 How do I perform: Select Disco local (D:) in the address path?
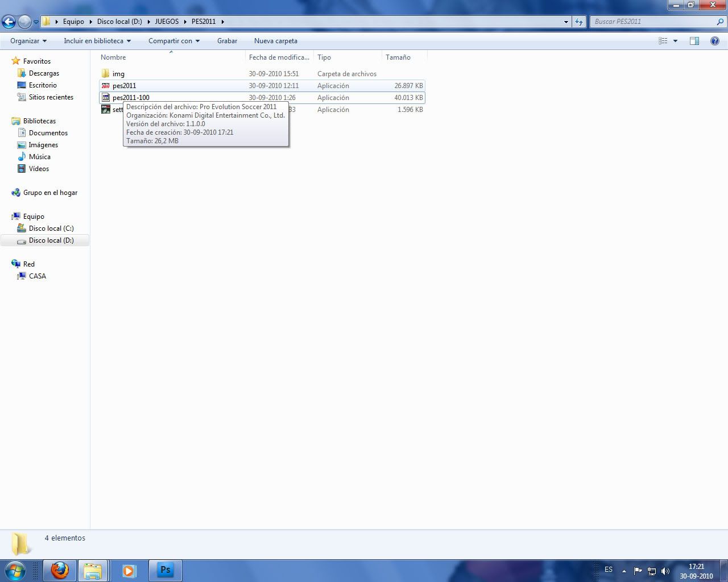pyautogui.click(x=119, y=22)
